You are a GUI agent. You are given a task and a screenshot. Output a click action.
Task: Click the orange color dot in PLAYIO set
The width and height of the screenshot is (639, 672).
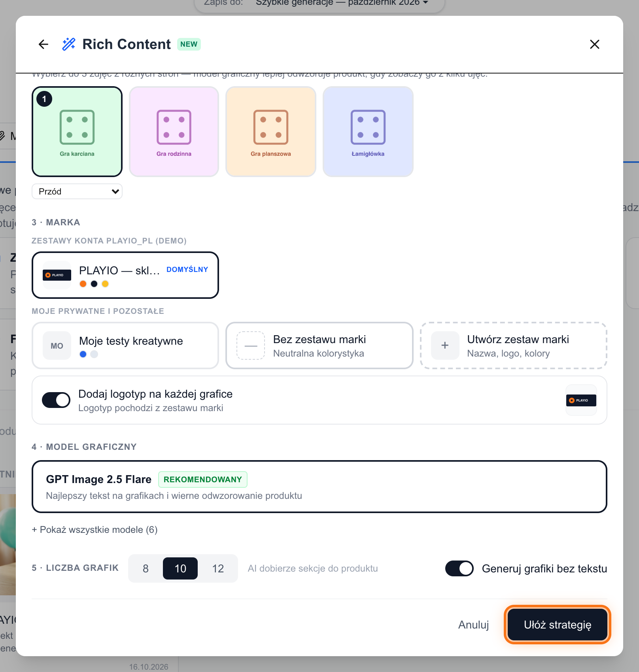click(83, 284)
